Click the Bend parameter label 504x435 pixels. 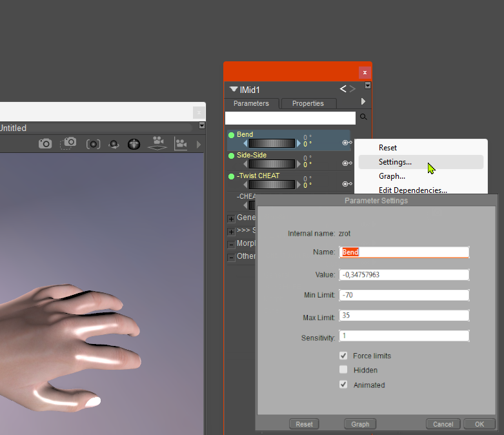[245, 134]
